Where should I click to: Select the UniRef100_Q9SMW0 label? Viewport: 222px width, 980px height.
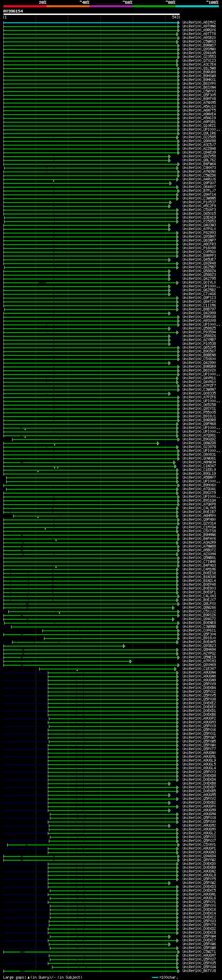(x=199, y=49)
